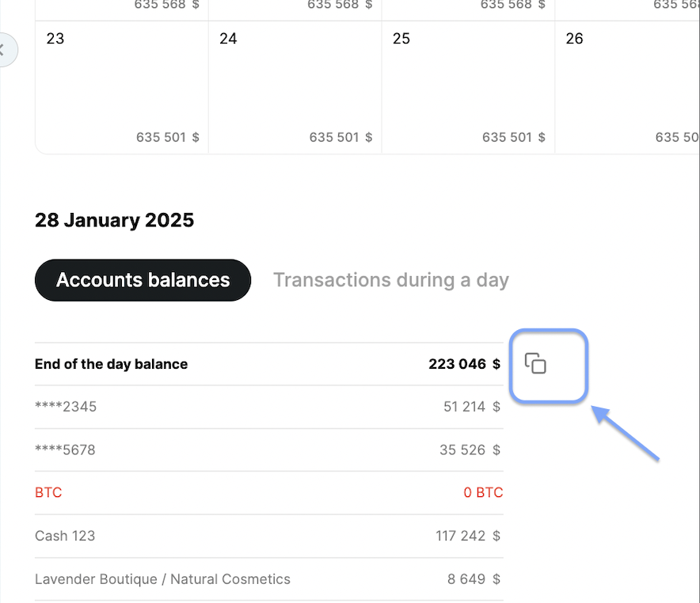The width and height of the screenshot is (700, 603).
Task: Select calendar day 26
Action: tap(628, 87)
